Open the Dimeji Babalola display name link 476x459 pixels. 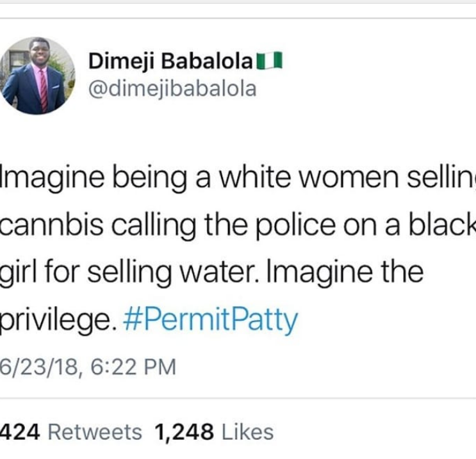click(x=170, y=61)
